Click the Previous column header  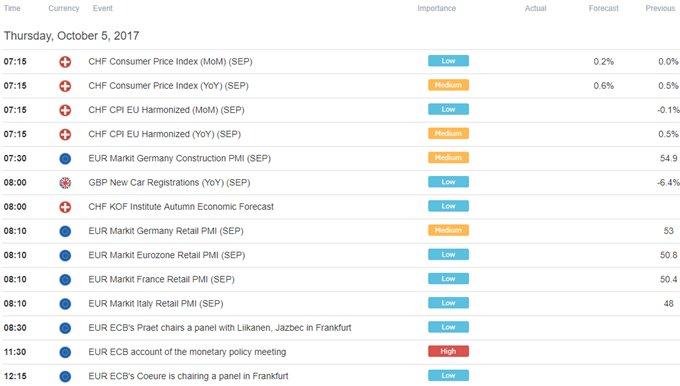coord(660,8)
